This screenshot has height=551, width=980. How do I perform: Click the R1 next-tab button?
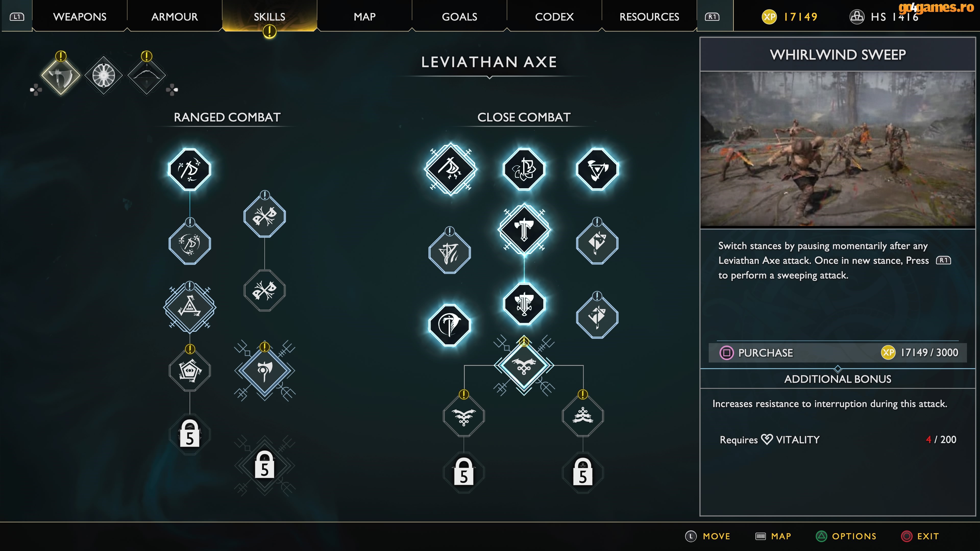[x=712, y=17]
